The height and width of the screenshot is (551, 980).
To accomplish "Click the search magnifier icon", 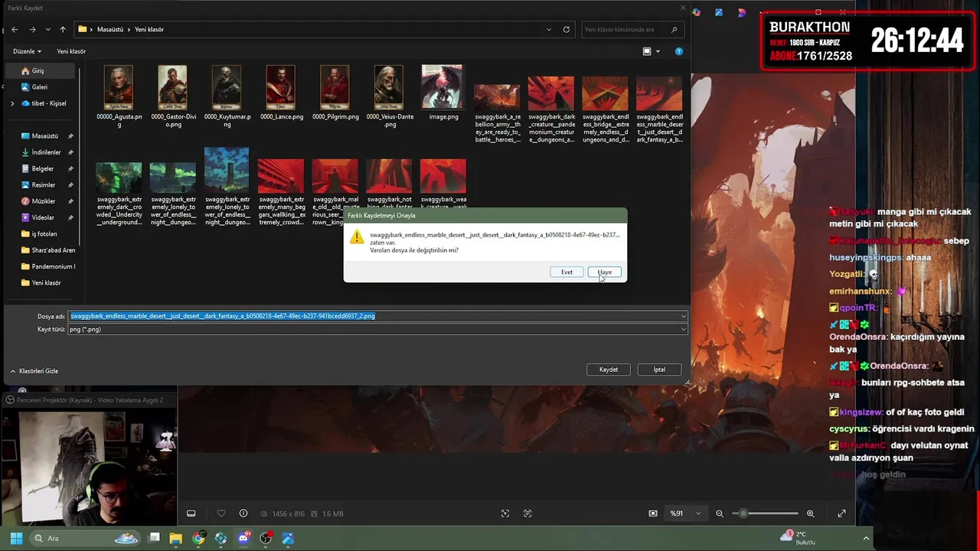I will tap(675, 29).
